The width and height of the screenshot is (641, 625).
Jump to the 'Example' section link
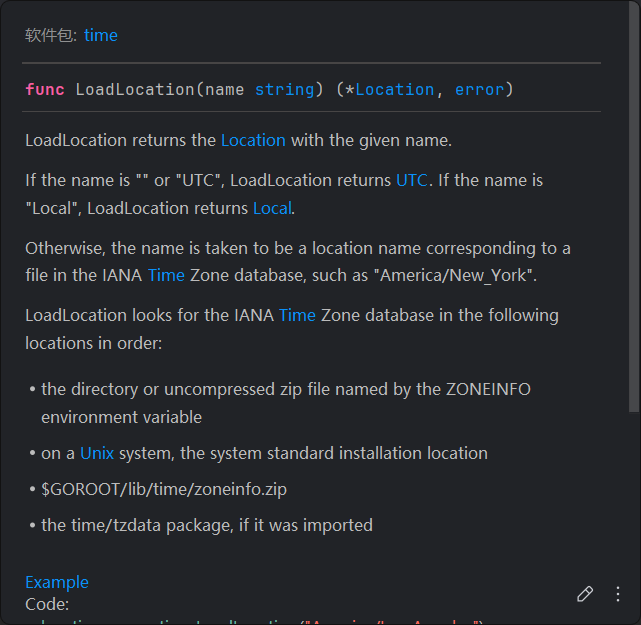click(57, 582)
